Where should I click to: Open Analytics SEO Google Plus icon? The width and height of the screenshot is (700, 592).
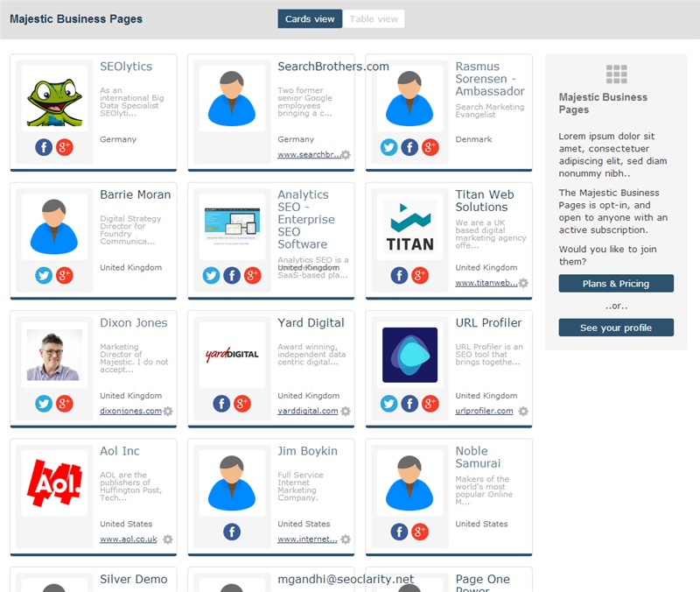252,275
